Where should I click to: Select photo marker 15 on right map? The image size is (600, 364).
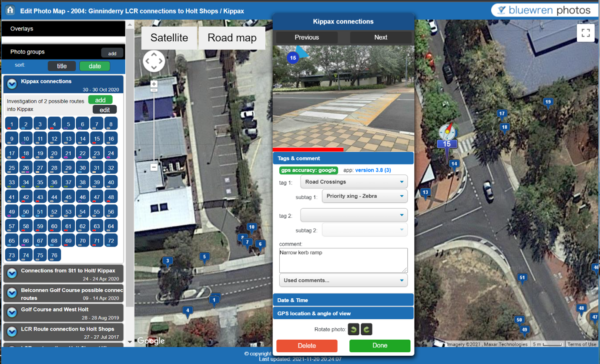[x=447, y=144]
